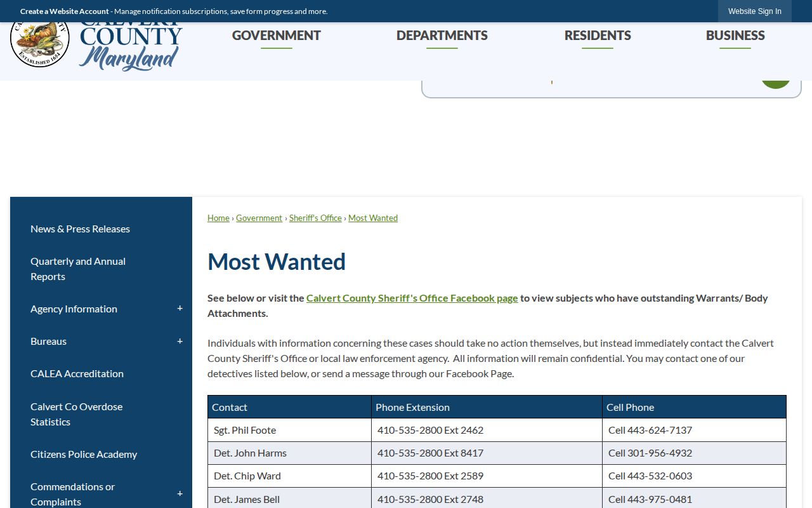Click the Det. James Bell cell
The image size is (812, 508).
289,498
